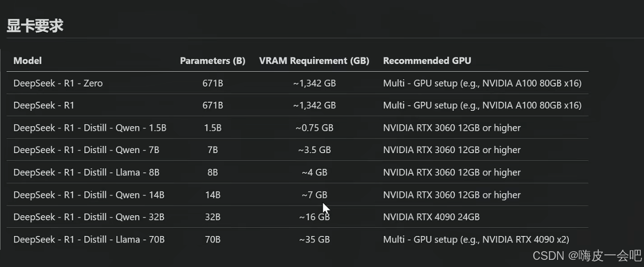Viewport: 644px width, 267px height.
Task: Click the Distill - Llama - 70B model name
Action: click(x=89, y=240)
